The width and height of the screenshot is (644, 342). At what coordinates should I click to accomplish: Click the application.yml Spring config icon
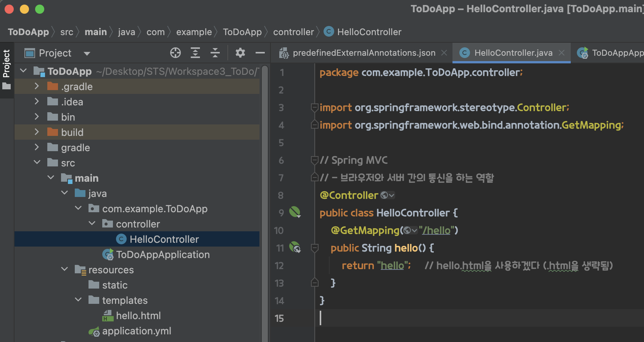coord(94,331)
